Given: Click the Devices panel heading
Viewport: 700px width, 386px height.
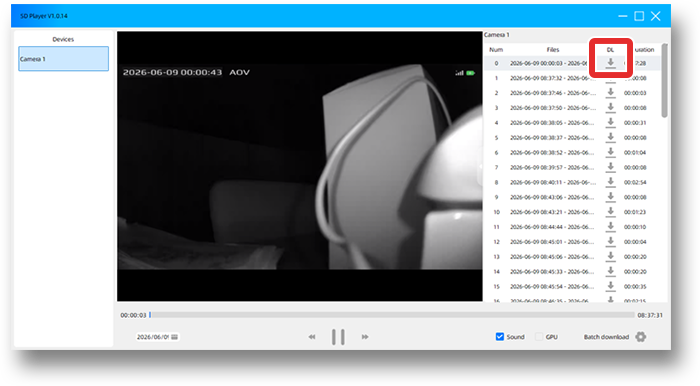Looking at the screenshot, I should [x=63, y=39].
